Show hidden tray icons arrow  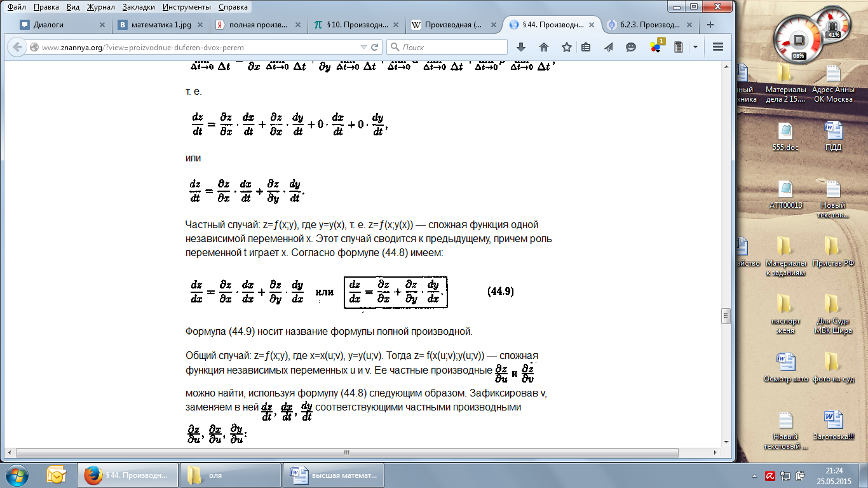[x=754, y=475]
